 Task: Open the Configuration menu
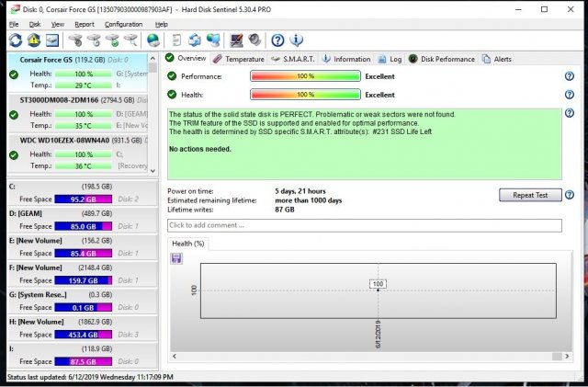123,24
